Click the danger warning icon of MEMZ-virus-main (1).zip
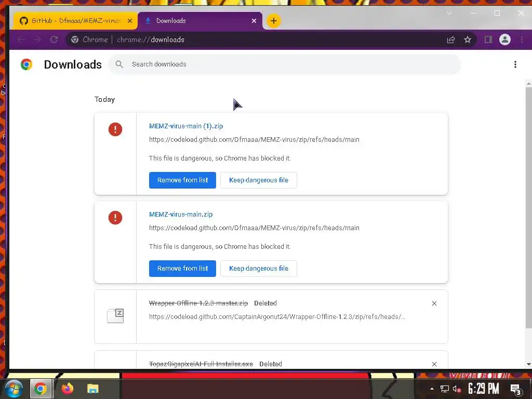This screenshot has height=399, width=532. (115, 129)
